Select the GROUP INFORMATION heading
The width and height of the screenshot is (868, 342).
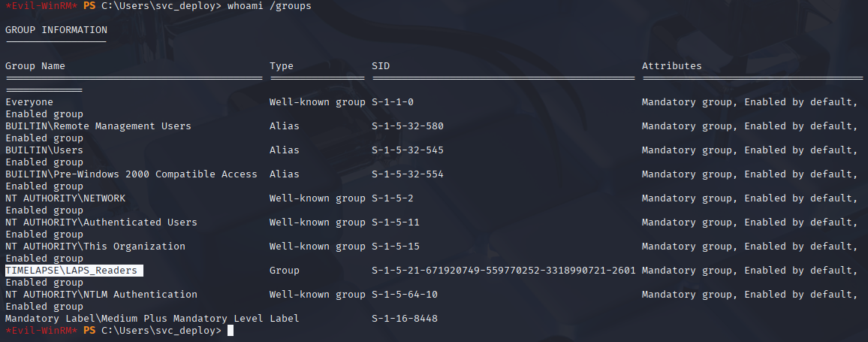coord(56,30)
